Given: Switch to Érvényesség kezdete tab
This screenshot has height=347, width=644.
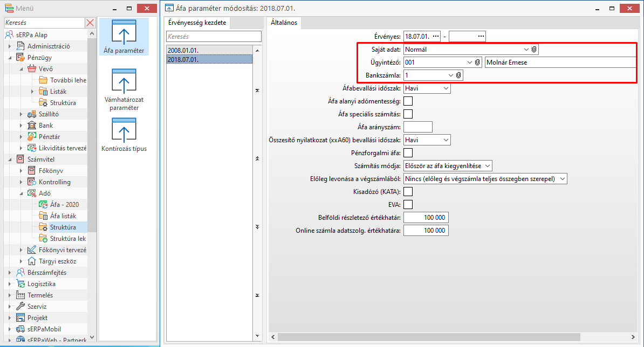Looking at the screenshot, I should tap(197, 23).
